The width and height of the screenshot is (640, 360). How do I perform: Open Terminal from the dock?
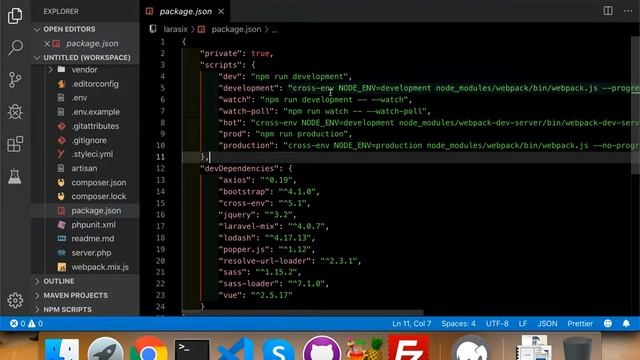[x=192, y=349]
